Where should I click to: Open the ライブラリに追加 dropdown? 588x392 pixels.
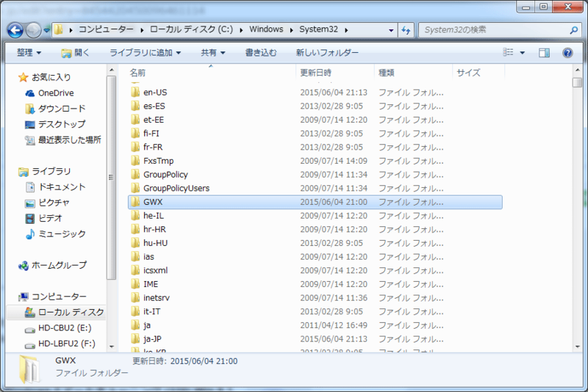(145, 53)
